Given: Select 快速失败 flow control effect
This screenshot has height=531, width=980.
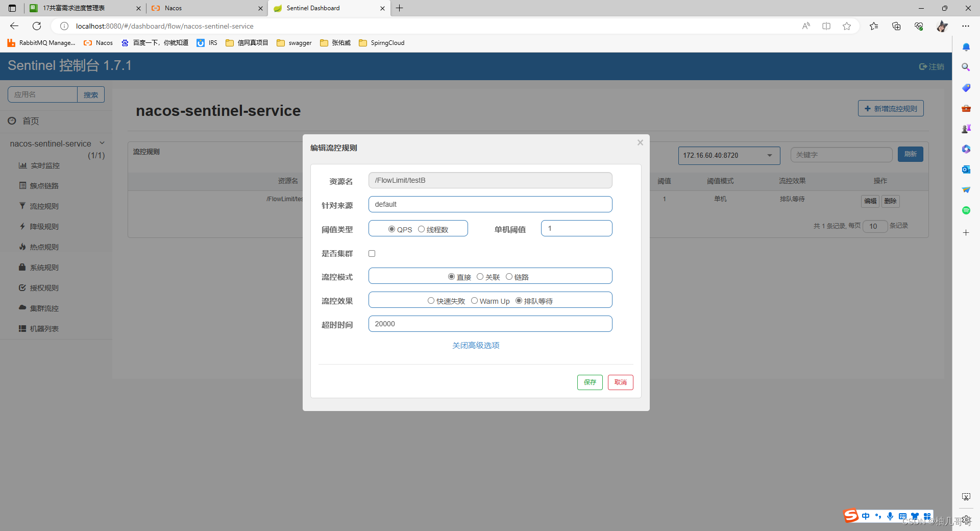Looking at the screenshot, I should [431, 301].
